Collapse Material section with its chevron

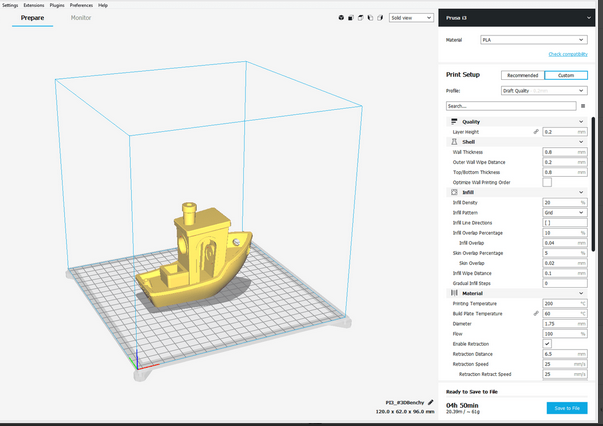point(581,293)
